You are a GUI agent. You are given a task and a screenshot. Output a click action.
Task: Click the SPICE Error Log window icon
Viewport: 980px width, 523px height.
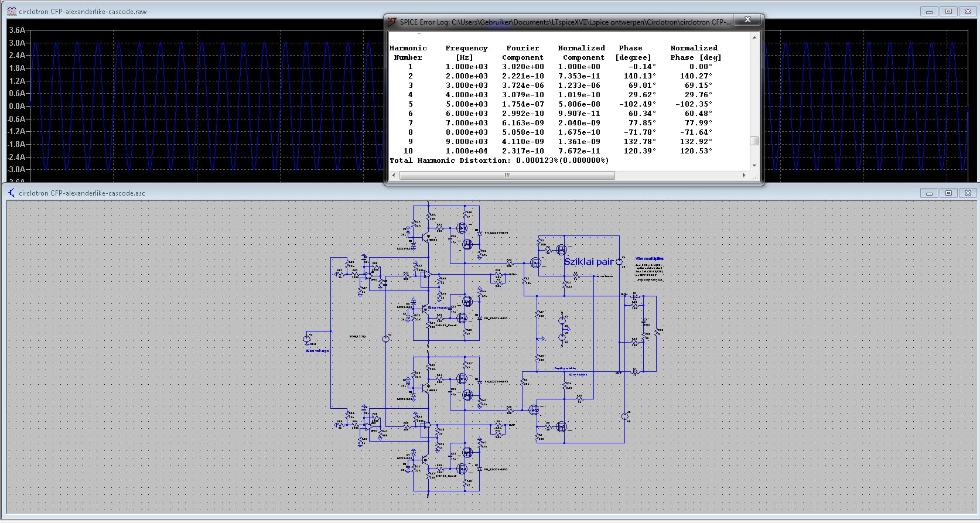coord(392,22)
